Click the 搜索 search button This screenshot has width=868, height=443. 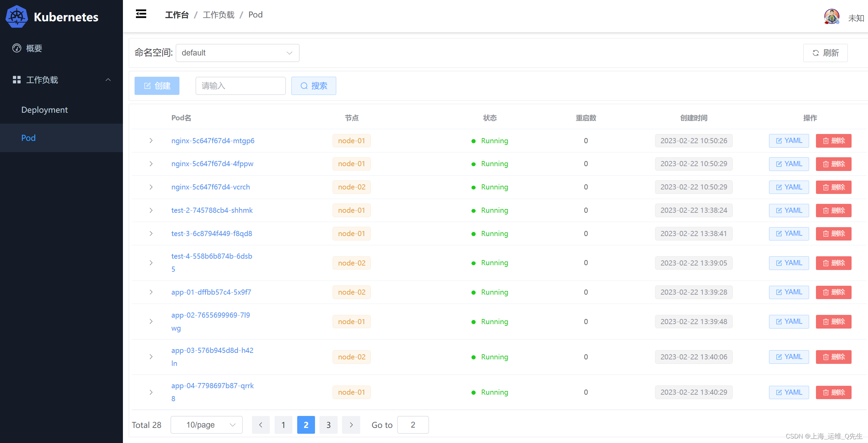(x=314, y=86)
